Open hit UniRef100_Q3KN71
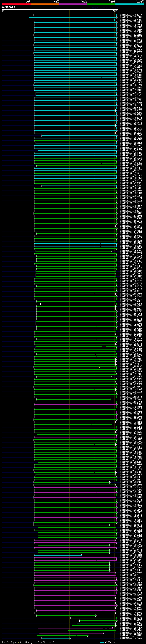This screenshot has height=644, width=146. [131, 445]
